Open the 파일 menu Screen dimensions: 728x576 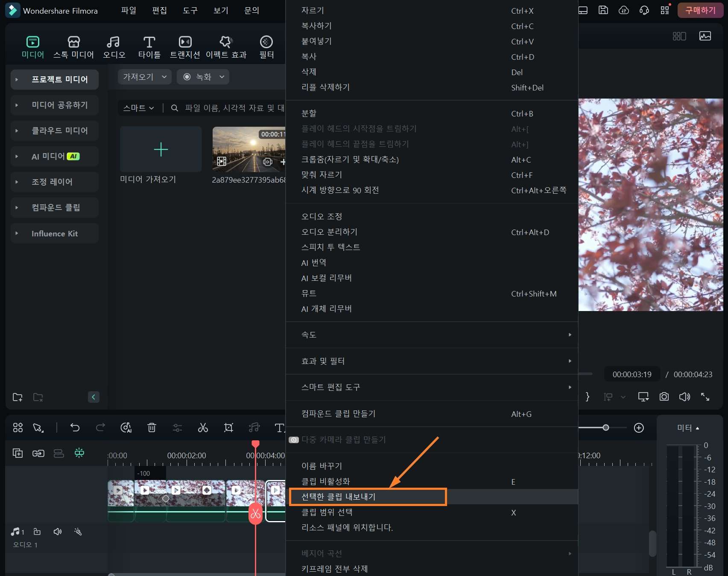point(129,10)
